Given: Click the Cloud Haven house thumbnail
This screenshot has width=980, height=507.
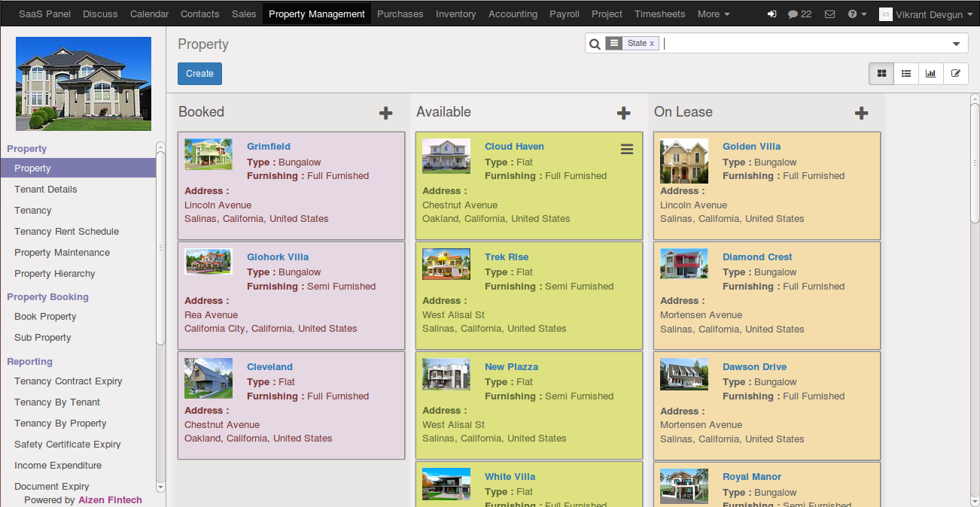Looking at the screenshot, I should tap(446, 156).
